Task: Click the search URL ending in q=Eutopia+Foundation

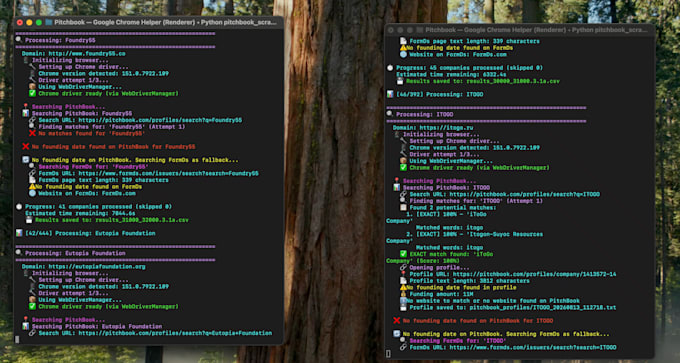Action: 175,334
